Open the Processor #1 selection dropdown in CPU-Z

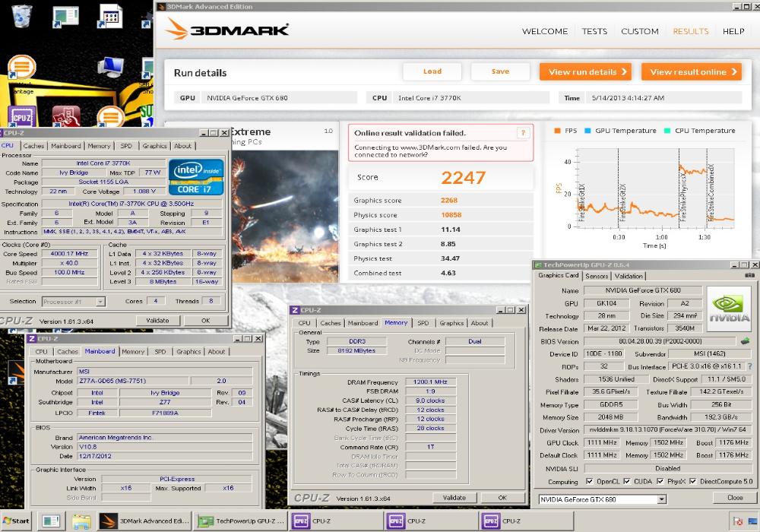[73, 302]
